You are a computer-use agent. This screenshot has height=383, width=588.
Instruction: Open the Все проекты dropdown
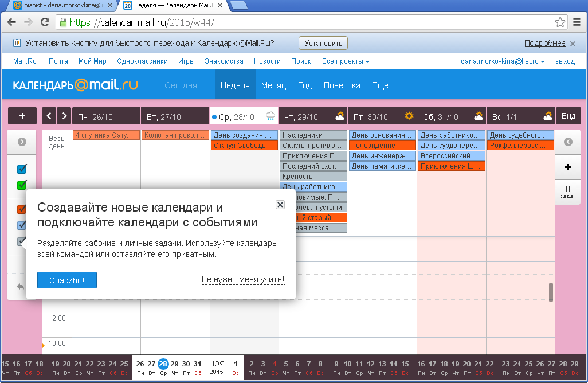point(346,61)
